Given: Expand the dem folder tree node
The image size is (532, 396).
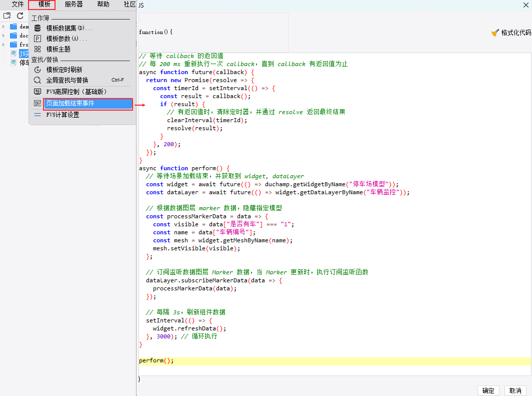Looking at the screenshot, I should [x=3, y=27].
